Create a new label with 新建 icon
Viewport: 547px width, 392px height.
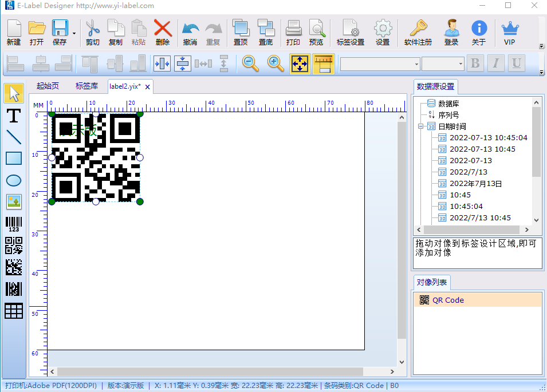coord(14,32)
